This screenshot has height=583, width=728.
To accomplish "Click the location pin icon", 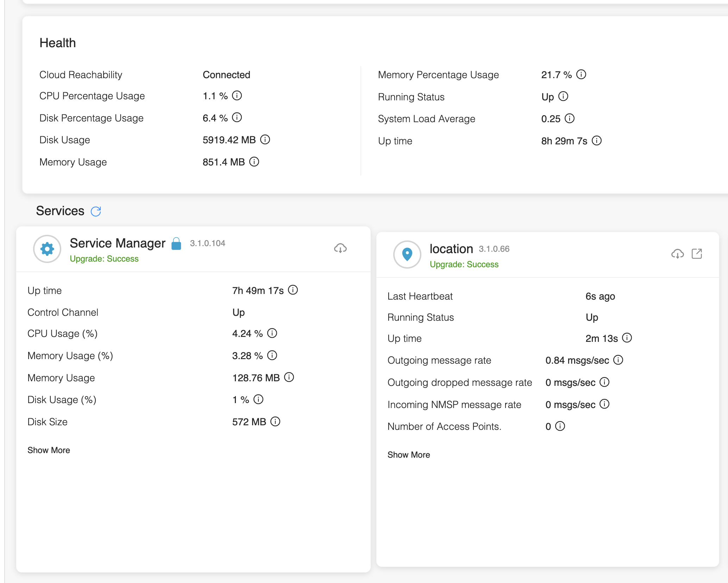I will [x=407, y=254].
